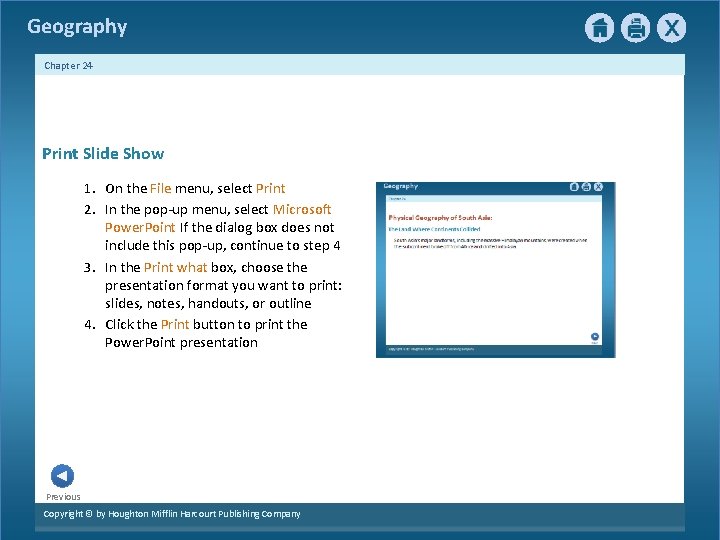Select the 'Print what' highlighted text
This screenshot has width=720, height=540.
pyautogui.click(x=175, y=267)
